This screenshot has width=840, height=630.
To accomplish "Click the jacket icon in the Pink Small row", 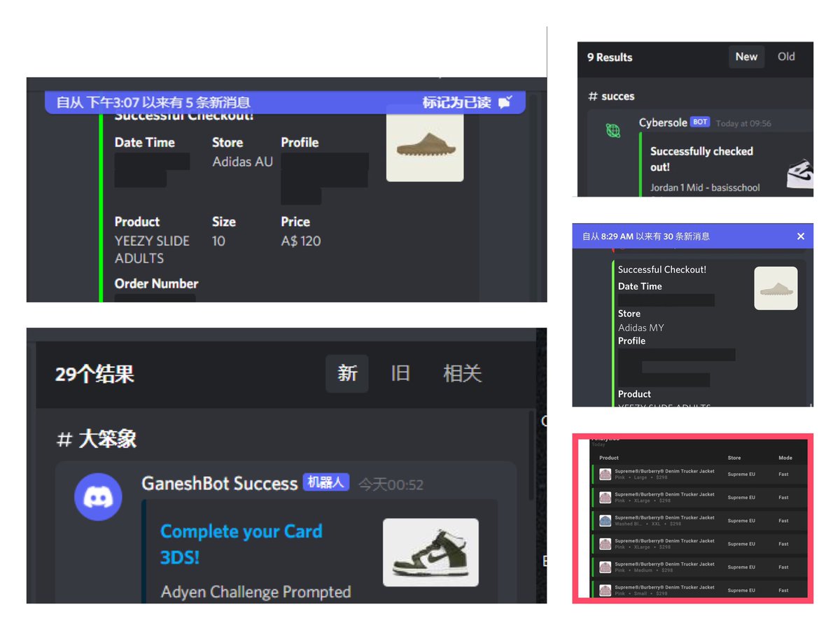I will pos(605,590).
